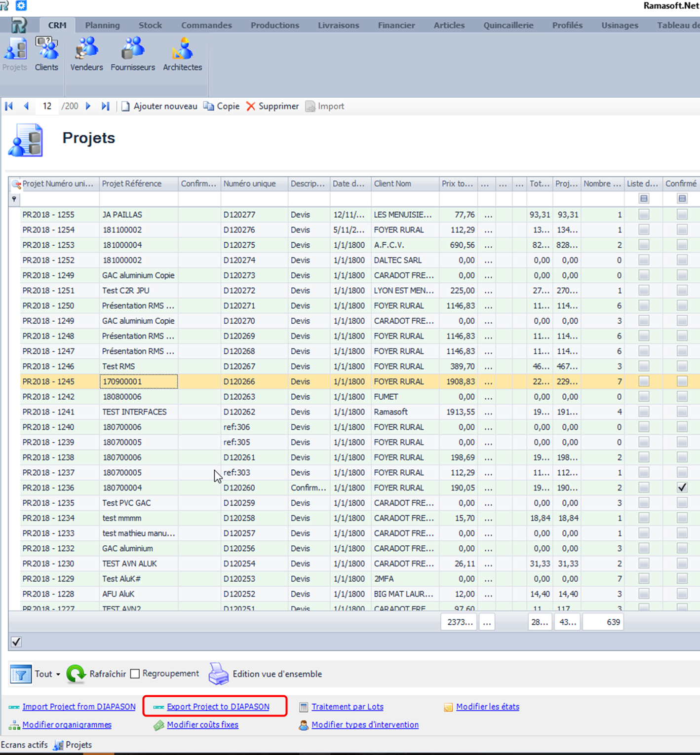Image resolution: width=700 pixels, height=755 pixels.
Task: Click Supprimer red X icon
Action: 251,106
